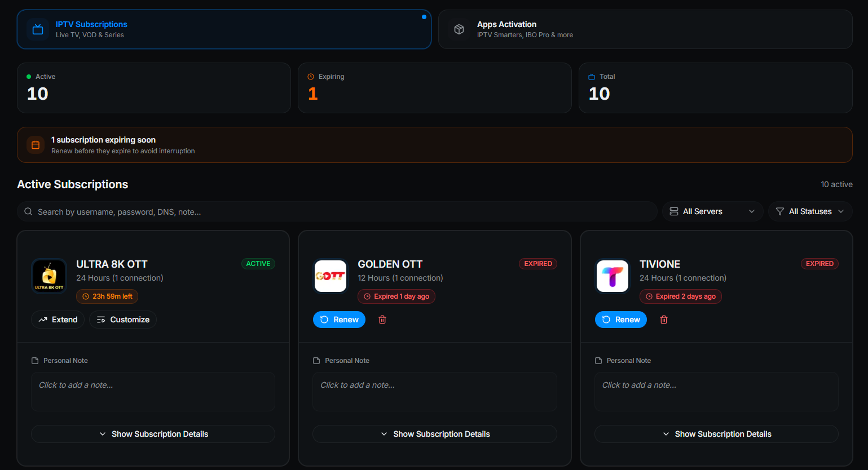The width and height of the screenshot is (868, 470).
Task: Click the GOLDEN OTT logo icon
Action: tap(331, 276)
